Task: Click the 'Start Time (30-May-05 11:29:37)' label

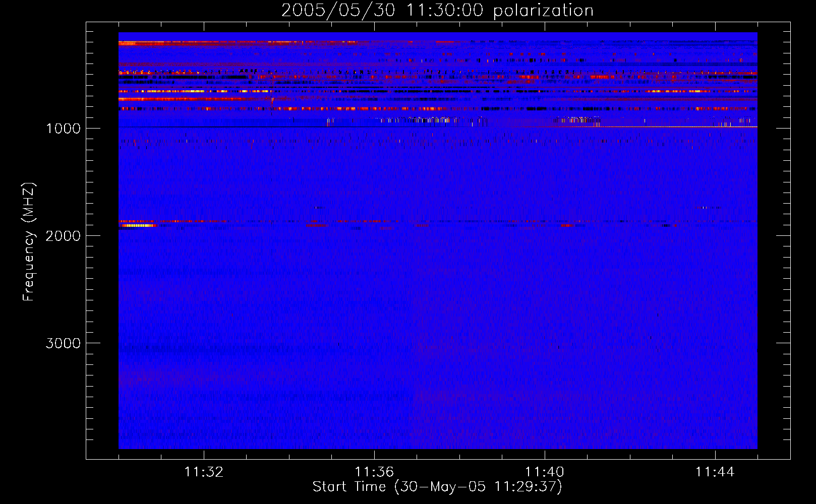Action: (x=437, y=487)
